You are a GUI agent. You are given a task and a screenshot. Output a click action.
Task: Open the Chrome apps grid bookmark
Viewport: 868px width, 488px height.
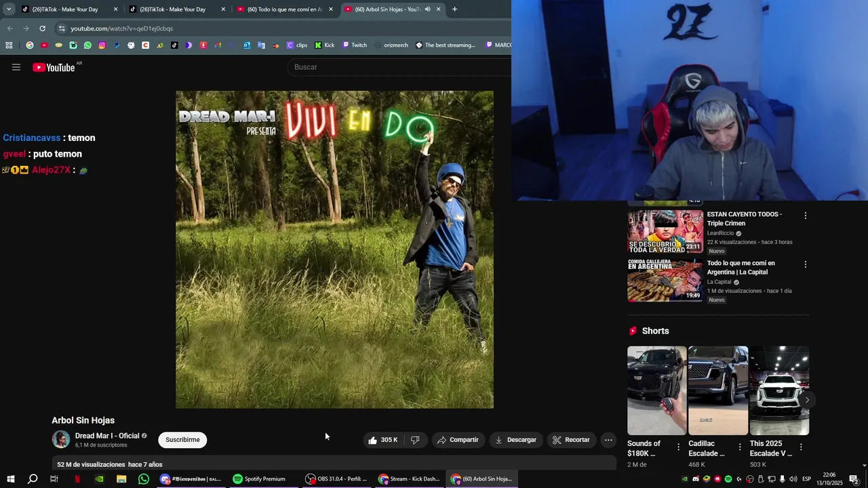9,45
